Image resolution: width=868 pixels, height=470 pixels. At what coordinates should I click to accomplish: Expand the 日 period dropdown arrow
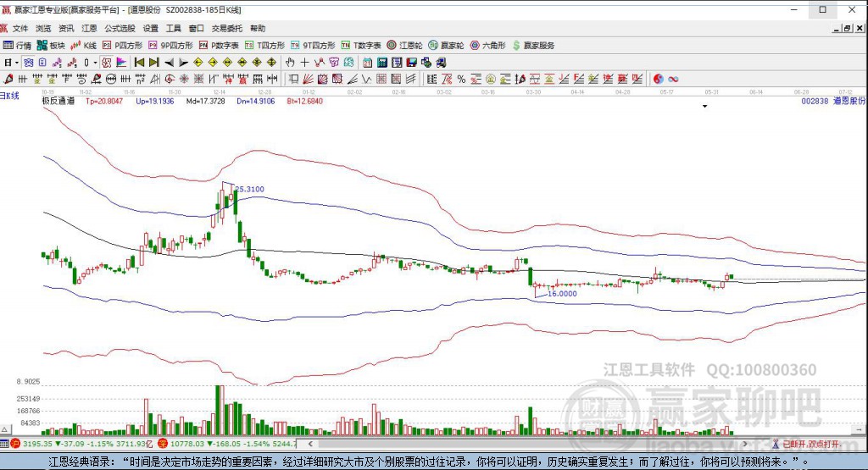coord(17,63)
